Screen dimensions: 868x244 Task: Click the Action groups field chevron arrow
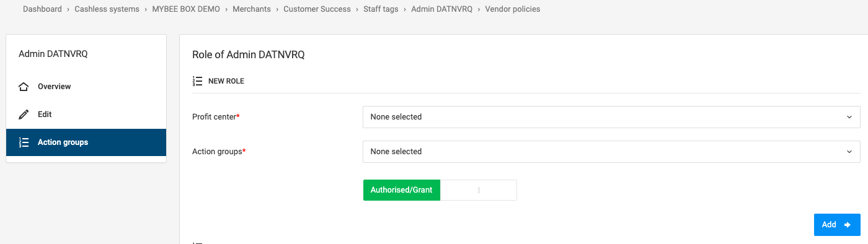(849, 151)
